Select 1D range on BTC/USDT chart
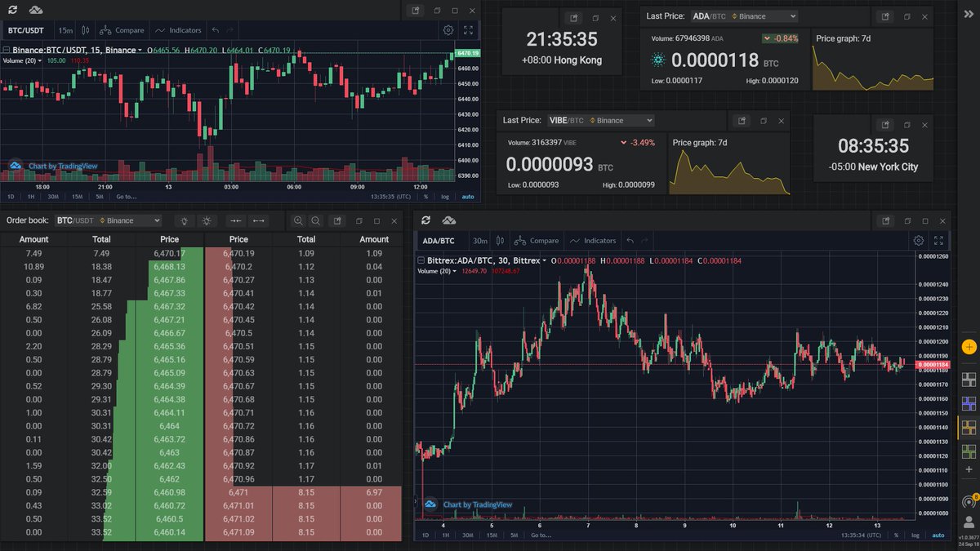Image resolution: width=980 pixels, height=551 pixels. (x=11, y=197)
